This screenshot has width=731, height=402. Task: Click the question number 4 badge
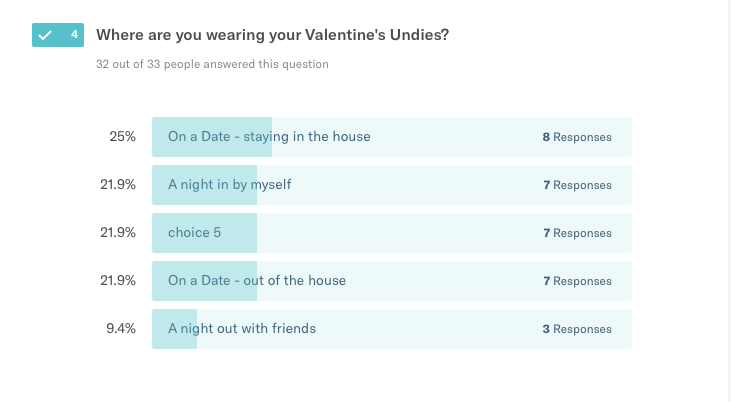(x=58, y=35)
